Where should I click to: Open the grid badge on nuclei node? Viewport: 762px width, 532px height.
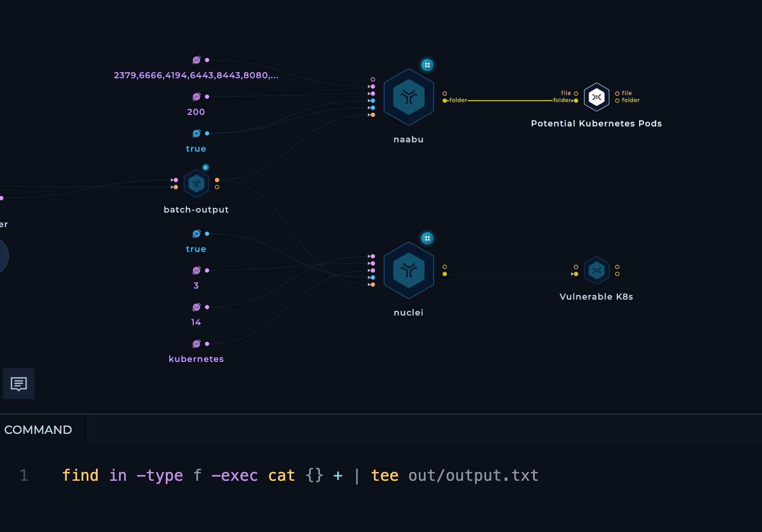(x=427, y=238)
